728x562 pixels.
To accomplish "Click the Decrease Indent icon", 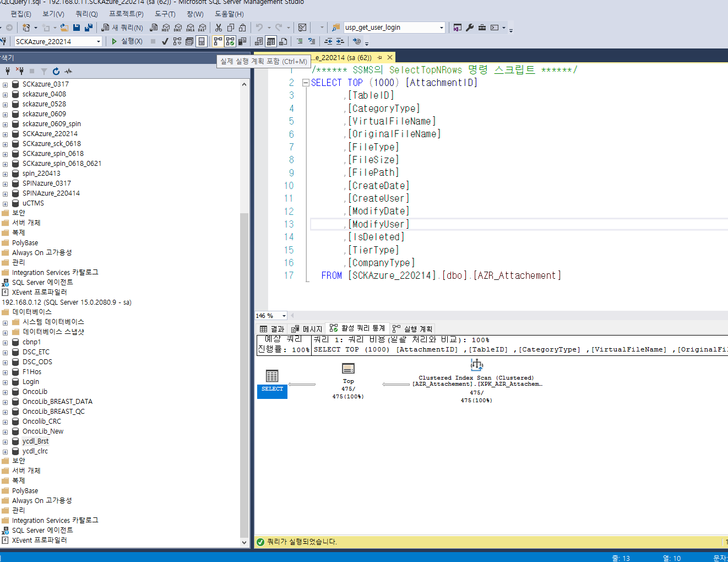I will click(x=328, y=41).
